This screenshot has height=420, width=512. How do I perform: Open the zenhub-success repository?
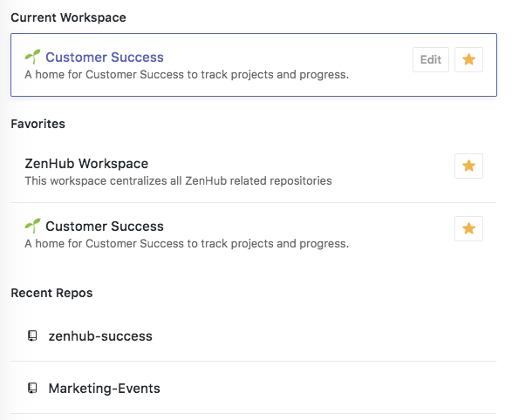point(100,335)
